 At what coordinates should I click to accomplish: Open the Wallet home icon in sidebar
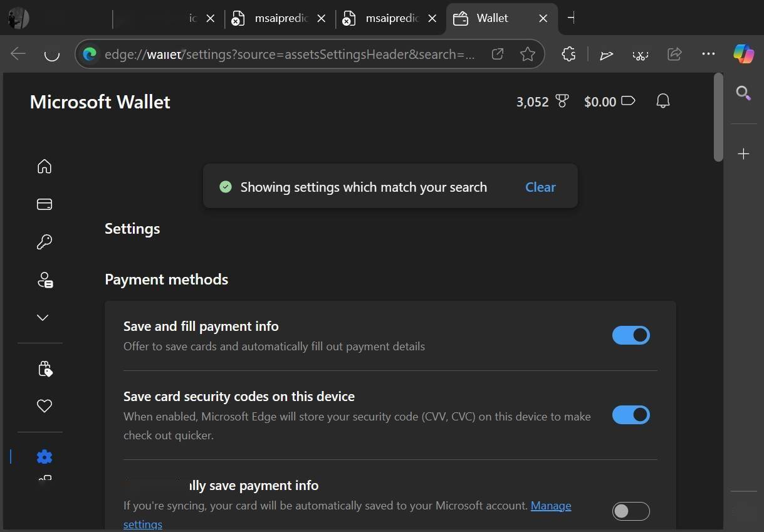click(44, 166)
